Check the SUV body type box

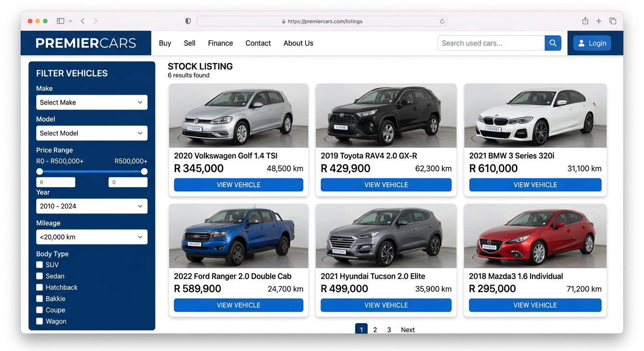click(x=40, y=265)
